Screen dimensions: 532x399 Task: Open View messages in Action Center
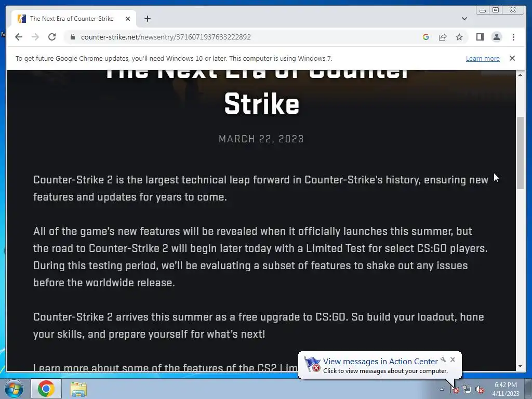point(380,362)
